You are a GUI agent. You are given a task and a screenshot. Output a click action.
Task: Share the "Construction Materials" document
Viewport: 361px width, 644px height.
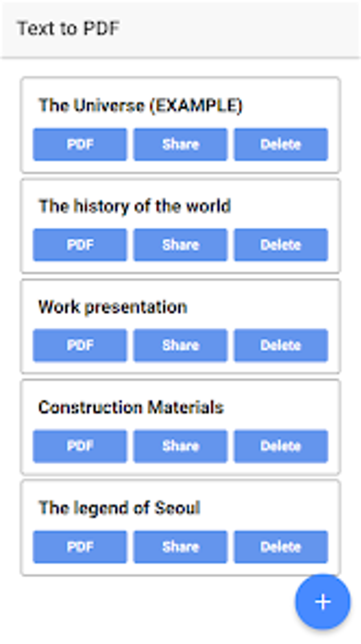[x=180, y=445]
